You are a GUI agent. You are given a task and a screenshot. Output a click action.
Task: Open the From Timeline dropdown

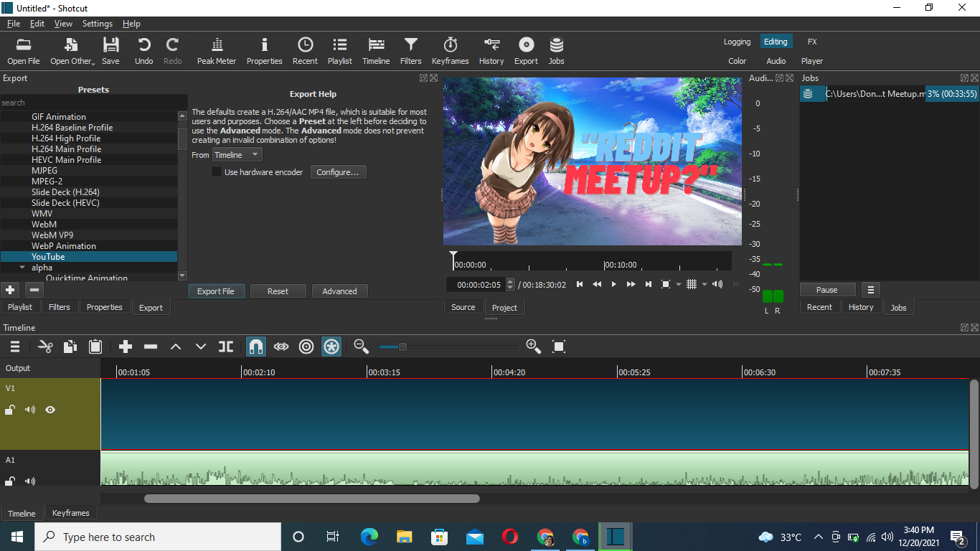click(237, 155)
